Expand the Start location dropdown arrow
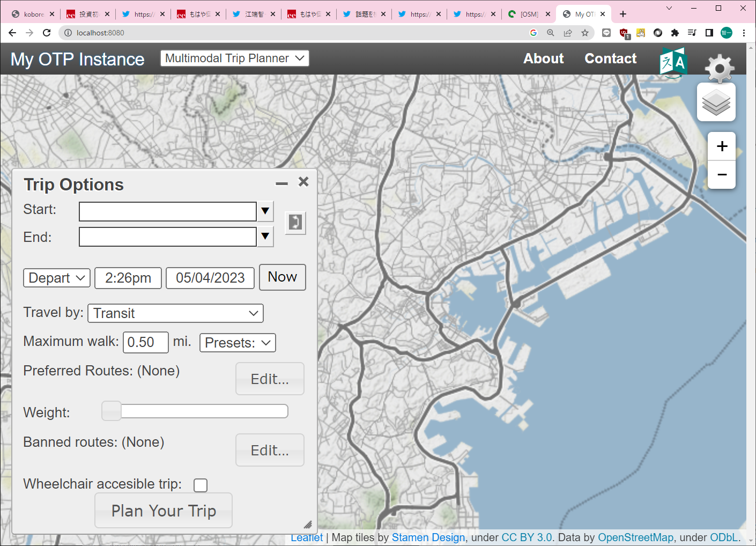Screen dimensions: 756x546 click(265, 211)
